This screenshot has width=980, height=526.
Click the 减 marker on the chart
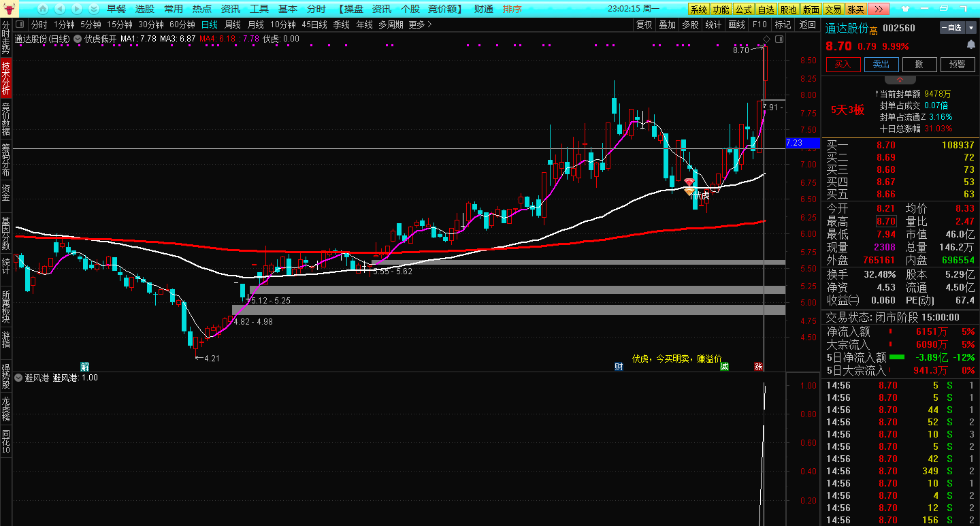724,366
